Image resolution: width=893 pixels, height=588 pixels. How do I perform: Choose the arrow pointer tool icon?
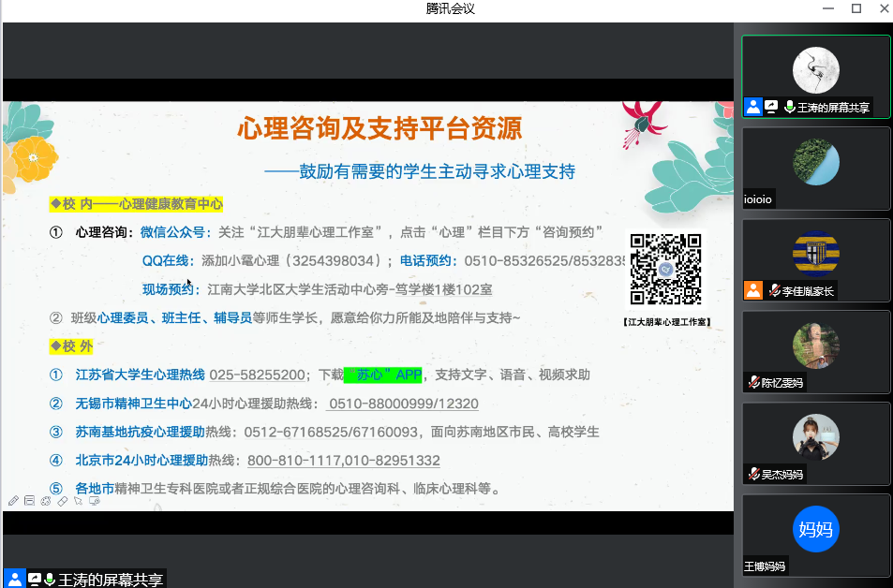tap(78, 502)
